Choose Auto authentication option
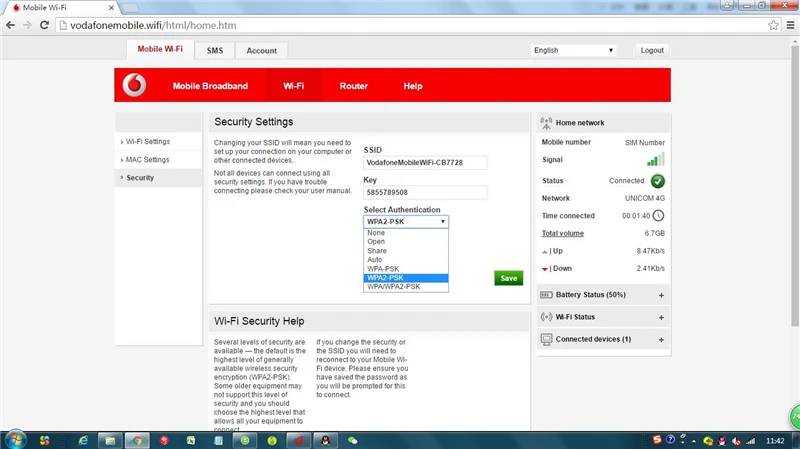Screen dimensions: 800x449 click(406, 260)
